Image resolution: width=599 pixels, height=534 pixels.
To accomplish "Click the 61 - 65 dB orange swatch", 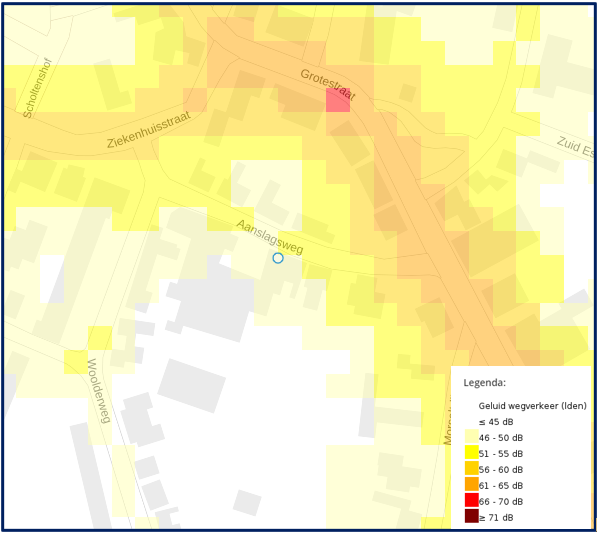I will click(472, 485).
